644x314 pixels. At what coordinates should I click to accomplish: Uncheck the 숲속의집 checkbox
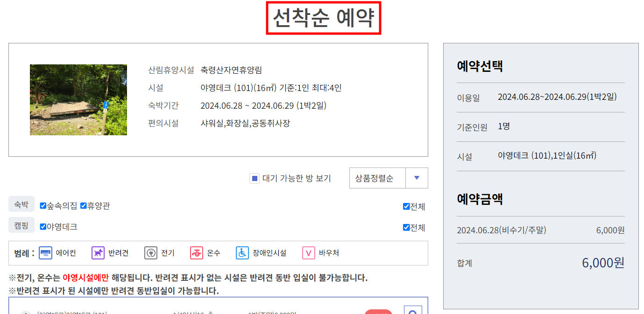(x=43, y=204)
